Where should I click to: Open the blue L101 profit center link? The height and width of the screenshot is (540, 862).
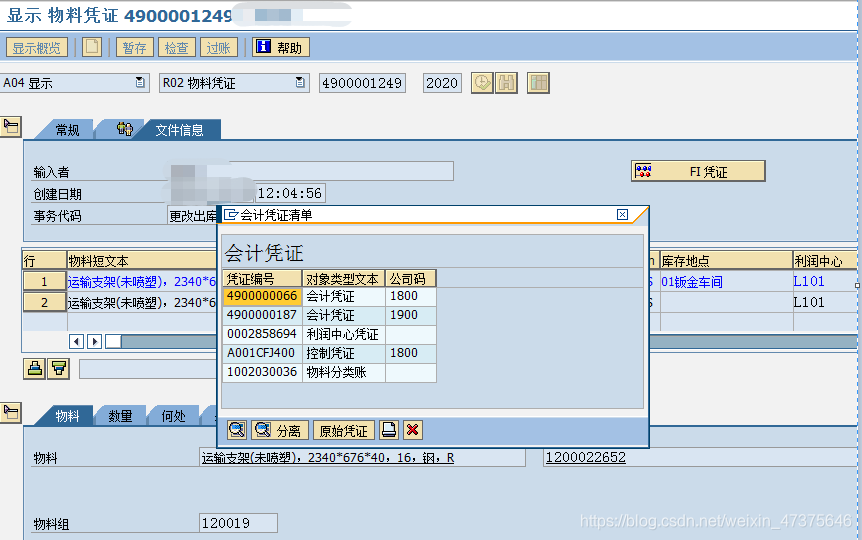[x=809, y=282]
